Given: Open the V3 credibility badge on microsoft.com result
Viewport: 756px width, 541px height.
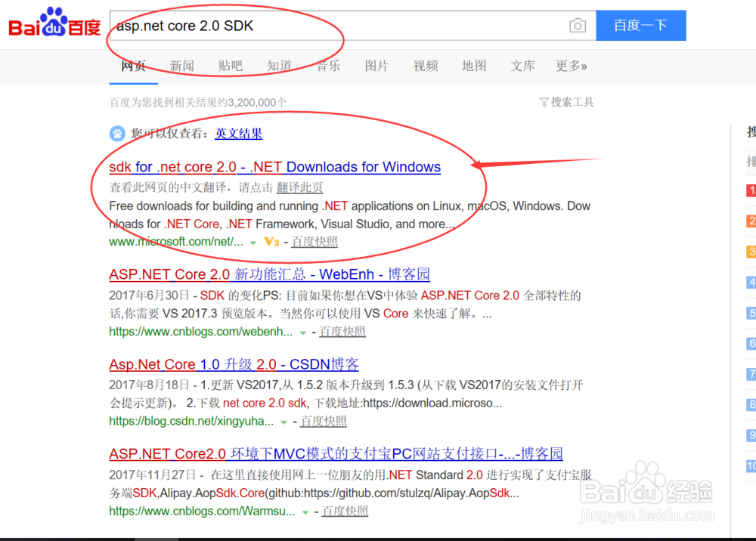Looking at the screenshot, I should pyautogui.click(x=272, y=242).
